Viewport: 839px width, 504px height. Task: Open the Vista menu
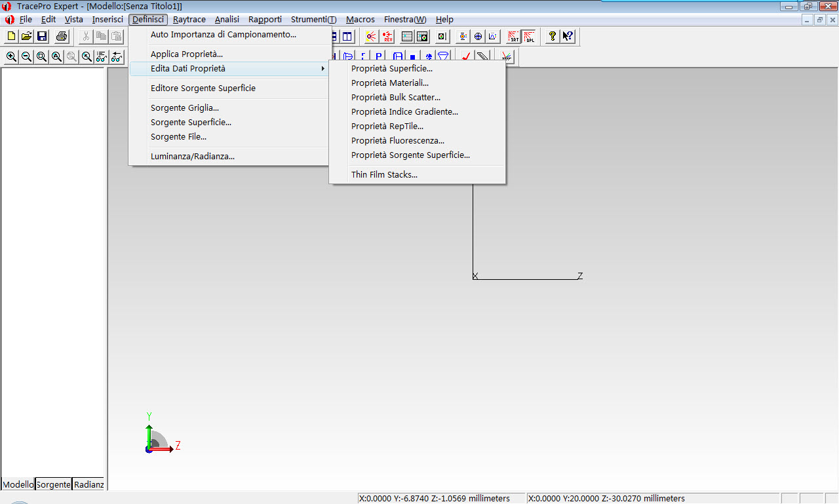coord(74,20)
